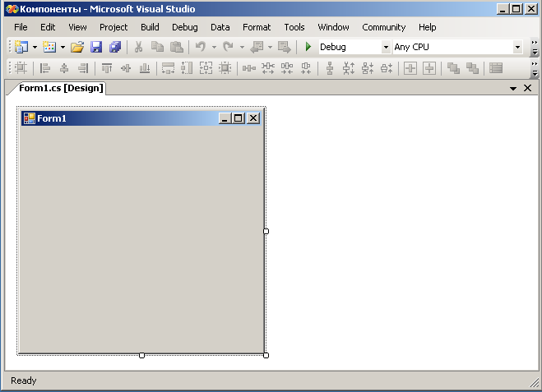Click the Add New Item icon
542x392 pixels.
[49, 47]
